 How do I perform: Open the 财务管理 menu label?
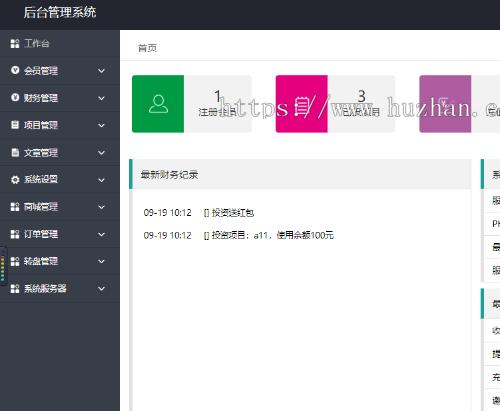(x=41, y=98)
